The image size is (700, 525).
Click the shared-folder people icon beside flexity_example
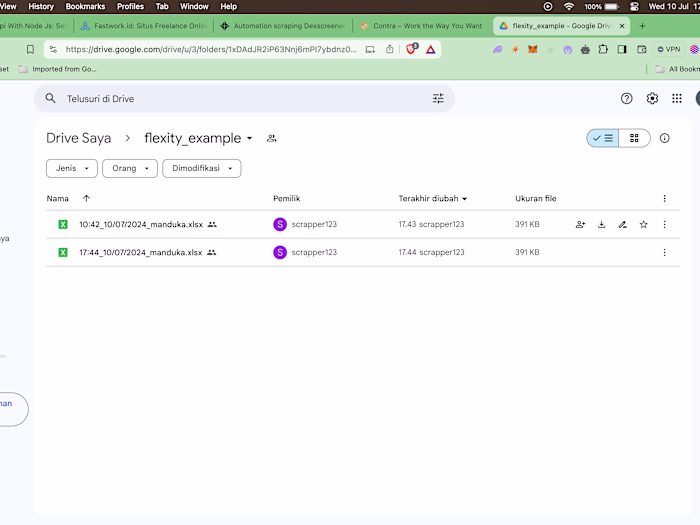[x=271, y=138]
